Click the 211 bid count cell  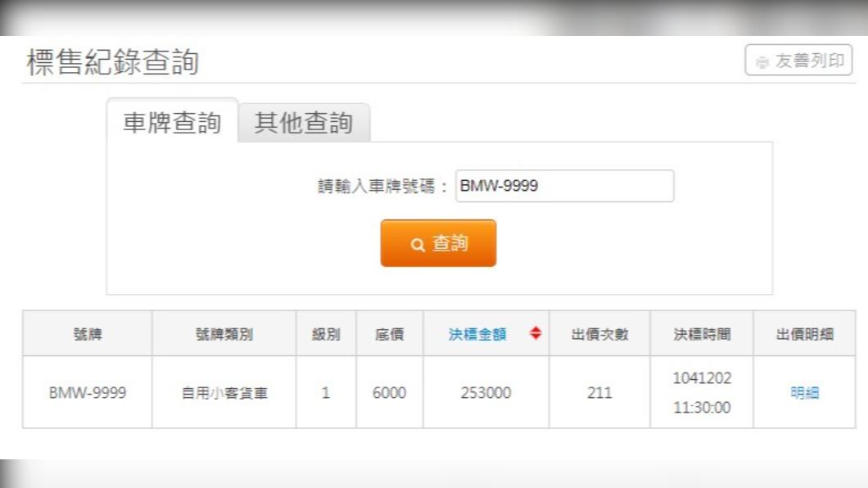pos(599,393)
